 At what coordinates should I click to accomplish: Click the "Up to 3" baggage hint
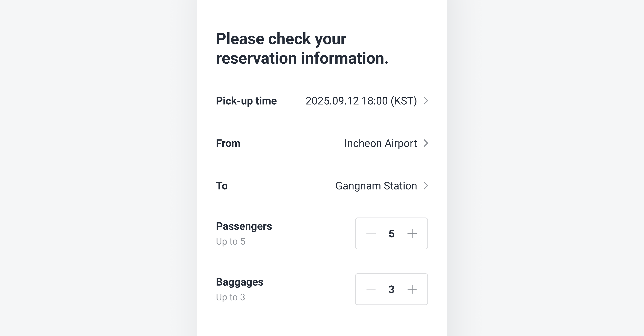point(231,297)
